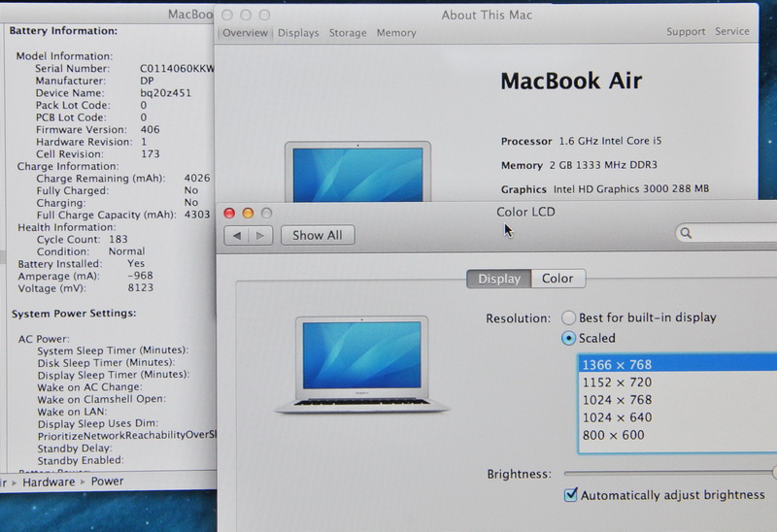The height and width of the screenshot is (532, 777).
Task: Click the back arrow in Color LCD toolbar
Action: click(x=236, y=235)
